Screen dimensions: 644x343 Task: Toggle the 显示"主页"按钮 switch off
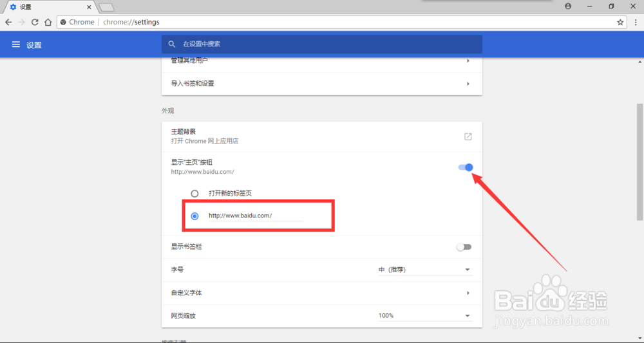click(x=466, y=167)
